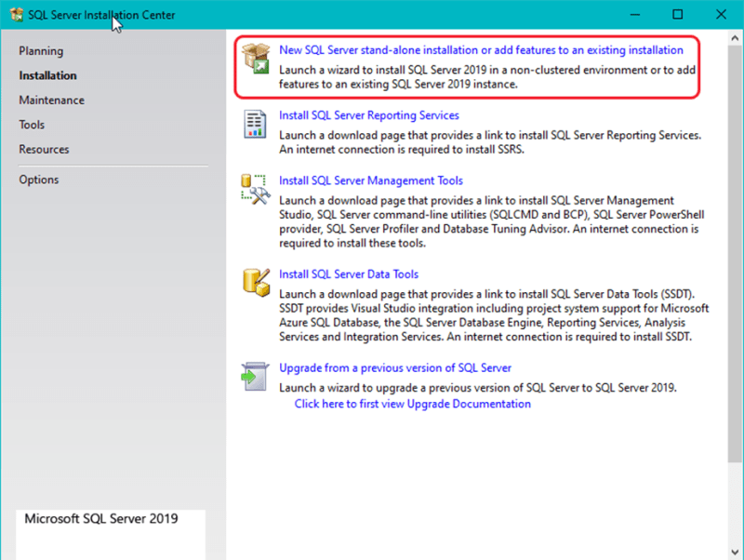Open the Options section

click(39, 180)
